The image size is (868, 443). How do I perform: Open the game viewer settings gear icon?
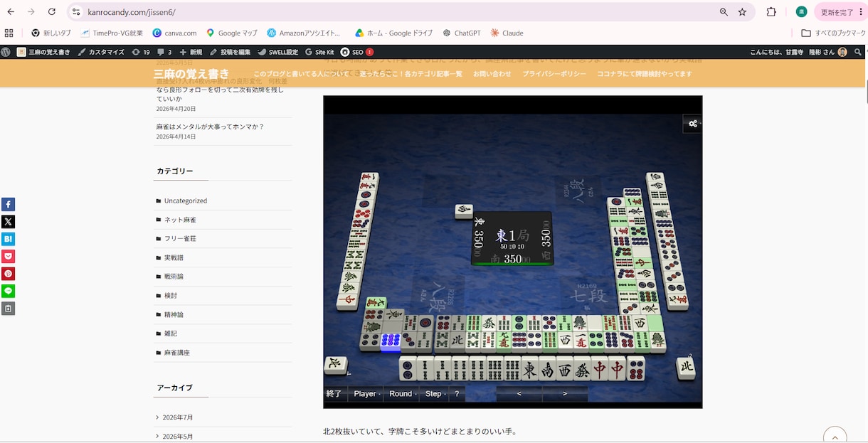click(x=692, y=124)
